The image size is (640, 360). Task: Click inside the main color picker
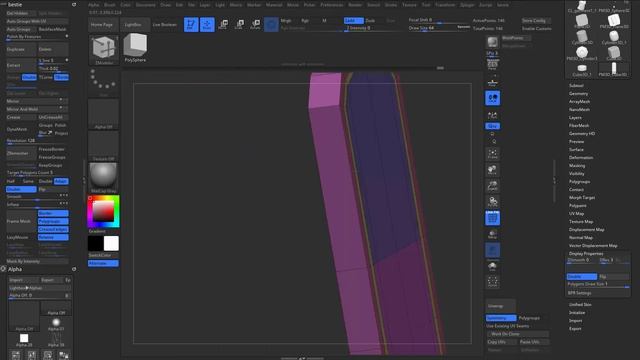click(x=103, y=211)
